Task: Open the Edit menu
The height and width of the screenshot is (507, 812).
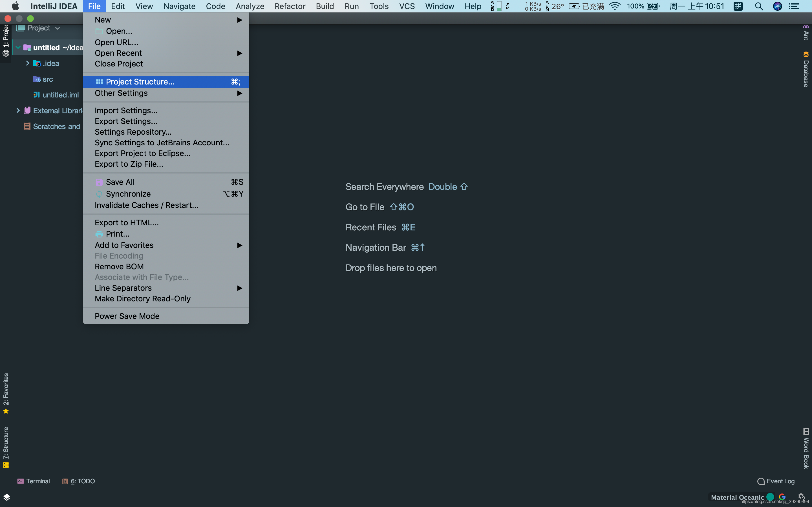Action: (118, 6)
